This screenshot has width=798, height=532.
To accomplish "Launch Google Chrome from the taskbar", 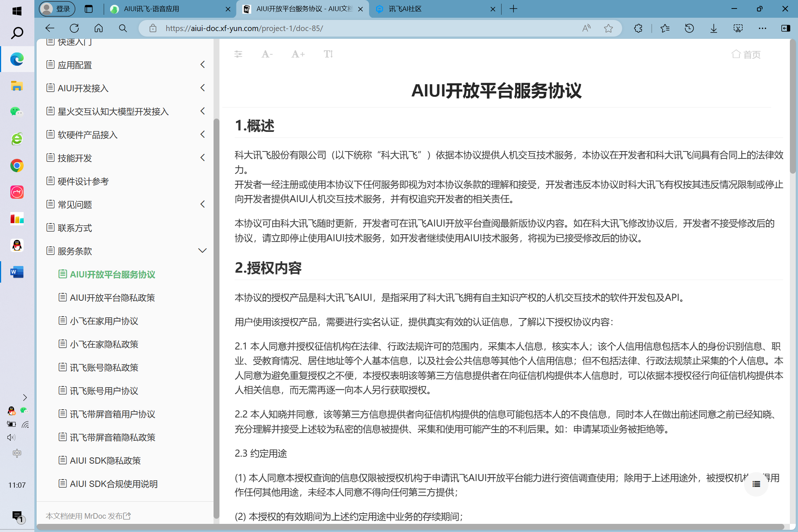I will click(x=17, y=166).
